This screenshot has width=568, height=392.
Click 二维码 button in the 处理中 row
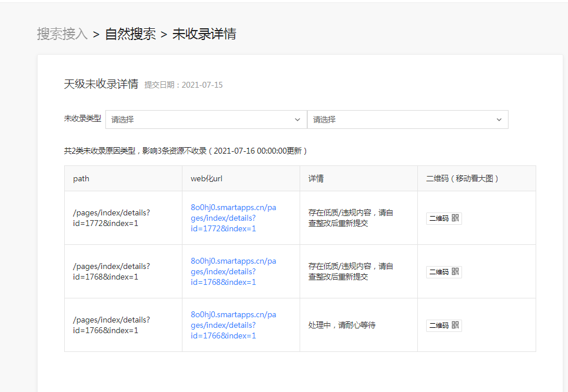[444, 325]
